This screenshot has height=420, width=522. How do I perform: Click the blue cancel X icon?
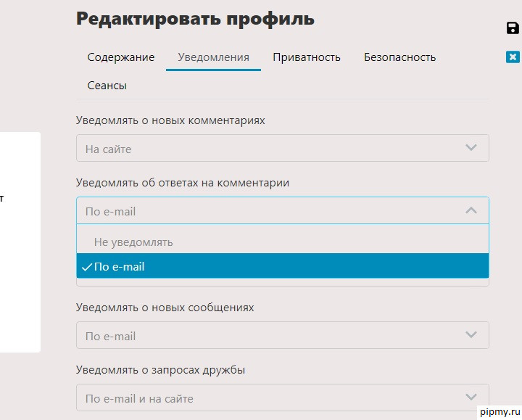[x=513, y=57]
